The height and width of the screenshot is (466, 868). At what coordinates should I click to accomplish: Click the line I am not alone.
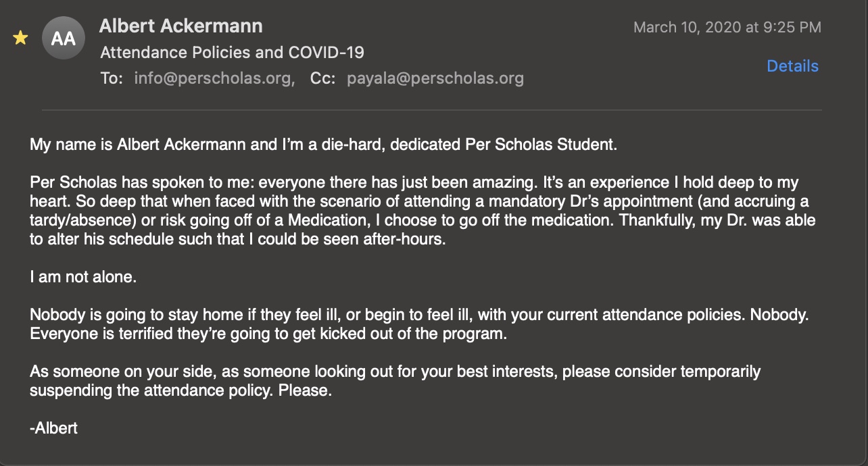(x=83, y=277)
